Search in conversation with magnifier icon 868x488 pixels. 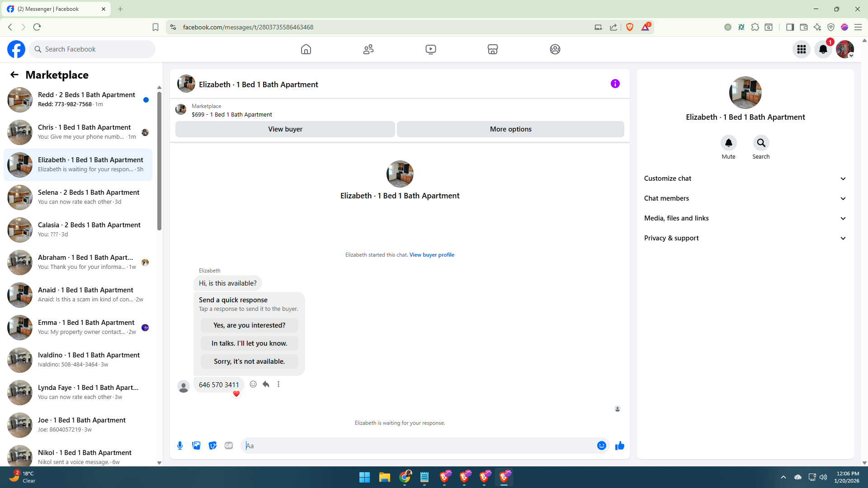(761, 143)
